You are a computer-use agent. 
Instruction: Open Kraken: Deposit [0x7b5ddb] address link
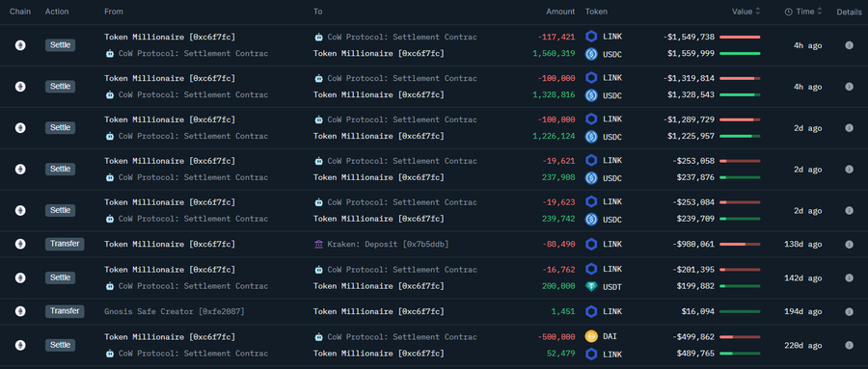(388, 244)
